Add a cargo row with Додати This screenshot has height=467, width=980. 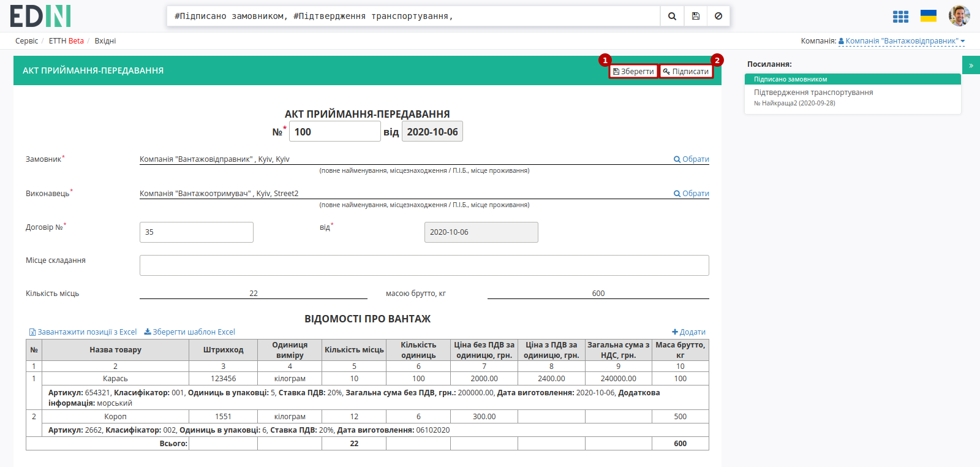click(x=688, y=332)
